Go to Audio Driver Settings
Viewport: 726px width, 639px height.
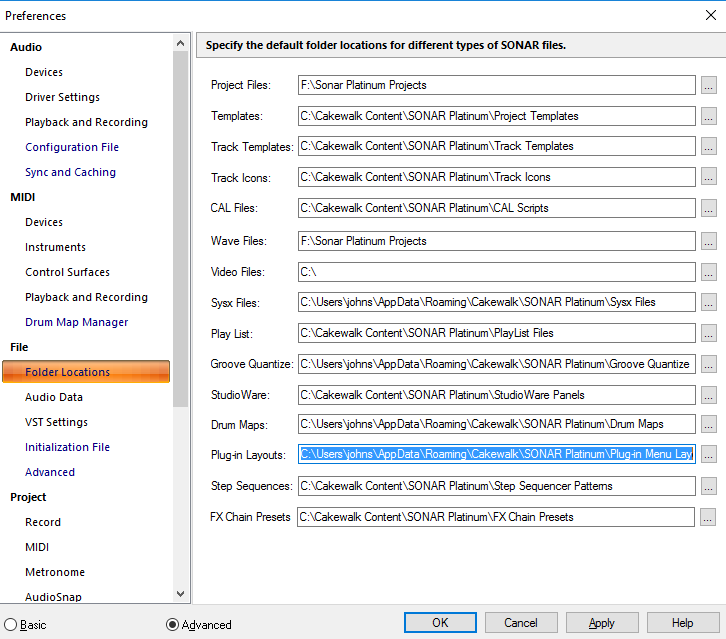point(62,97)
